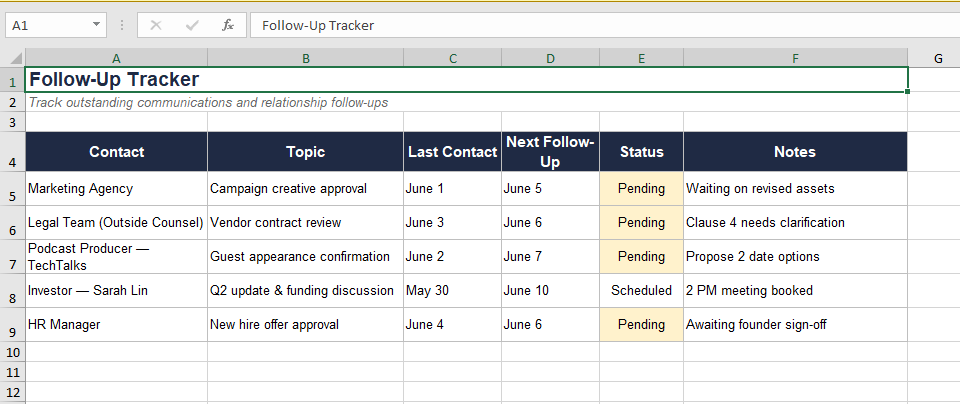The image size is (960, 404).
Task: Select the 2 PM meeting booked cell
Action: tap(795, 291)
